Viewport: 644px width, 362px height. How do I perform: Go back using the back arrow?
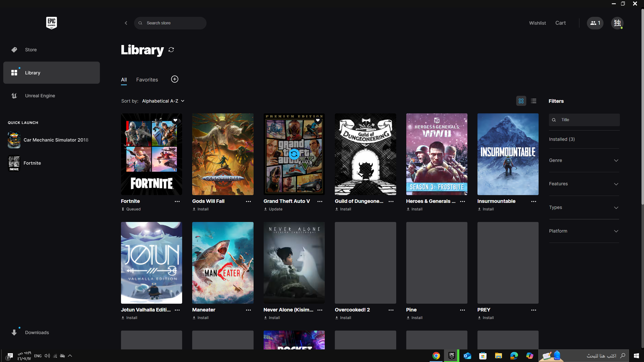[x=126, y=23]
